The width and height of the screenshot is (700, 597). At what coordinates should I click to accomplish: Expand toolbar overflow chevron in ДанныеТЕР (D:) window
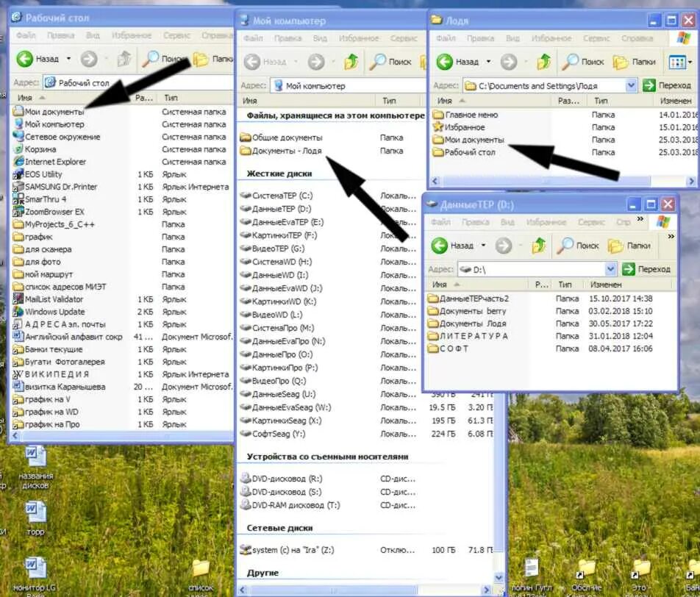pos(671,236)
